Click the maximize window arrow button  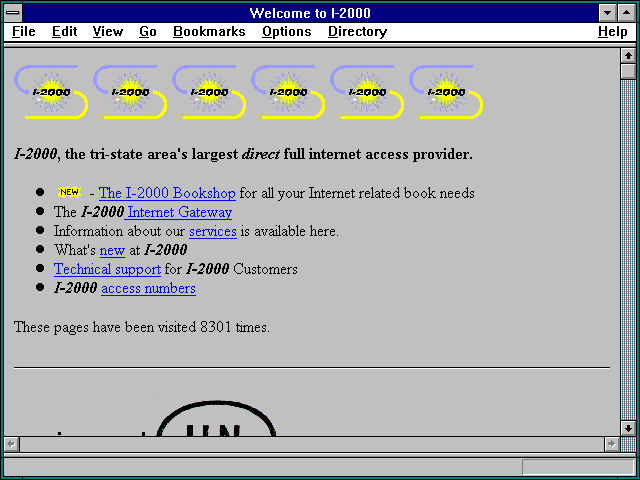[627, 13]
